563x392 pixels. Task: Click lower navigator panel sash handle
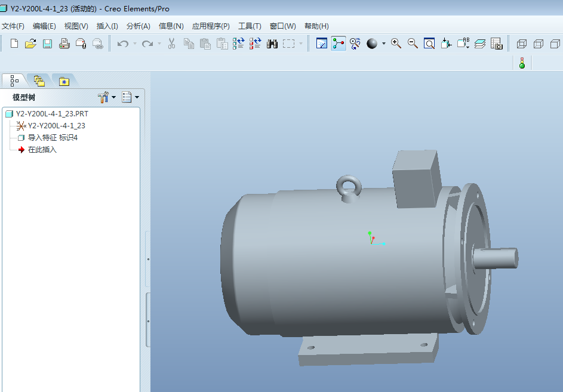pyautogui.click(x=148, y=320)
